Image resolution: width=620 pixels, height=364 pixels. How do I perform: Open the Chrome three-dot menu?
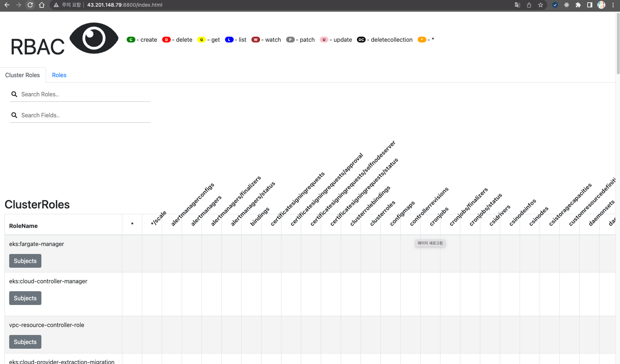tap(613, 5)
